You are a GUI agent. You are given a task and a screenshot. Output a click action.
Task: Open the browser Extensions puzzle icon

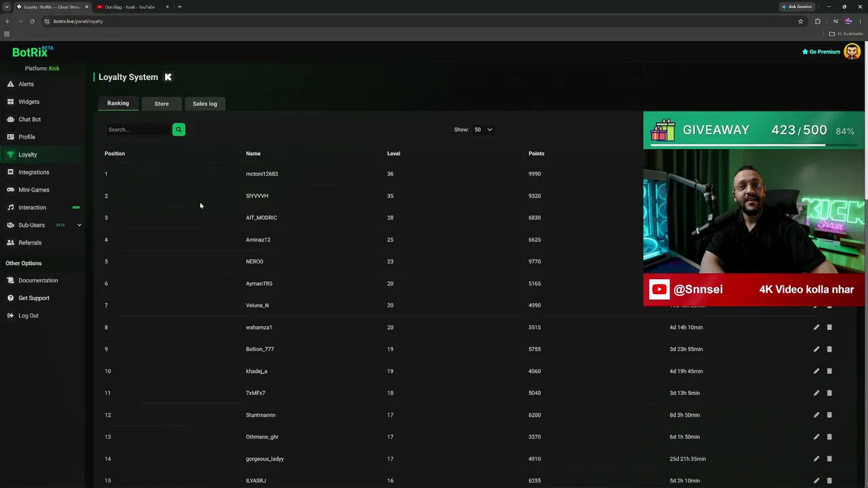[817, 21]
